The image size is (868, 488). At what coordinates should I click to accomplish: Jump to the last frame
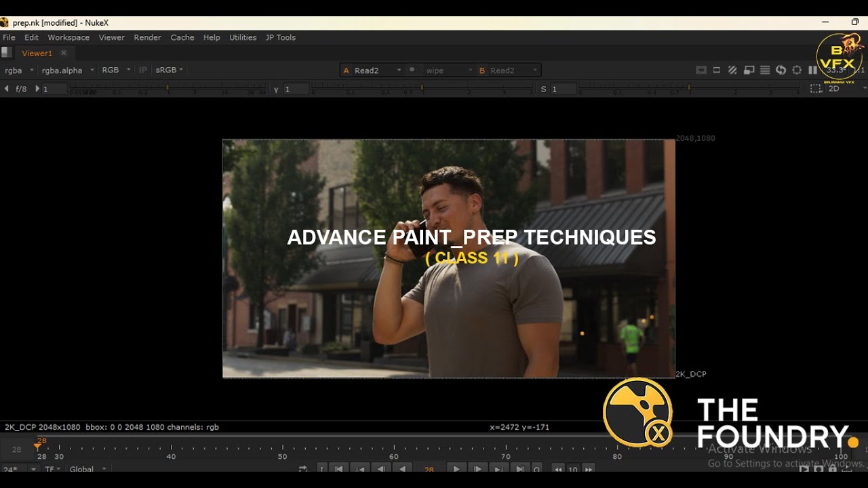pyautogui.click(x=519, y=469)
